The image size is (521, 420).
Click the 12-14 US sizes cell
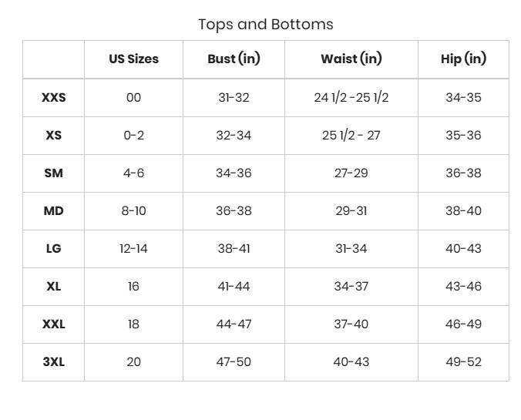pyautogui.click(x=133, y=249)
